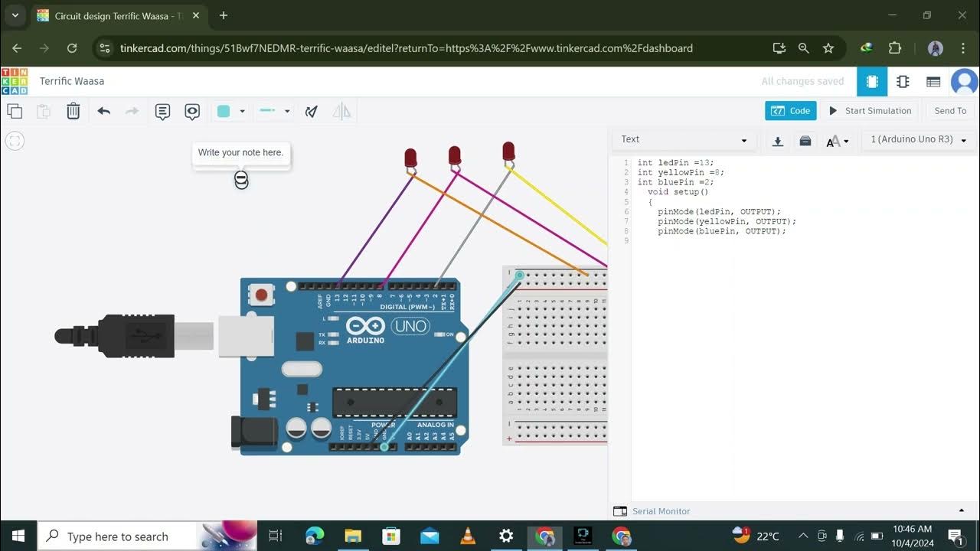The width and height of the screenshot is (980, 551).
Task: Click the Tinkercad logo
Action: (x=15, y=81)
